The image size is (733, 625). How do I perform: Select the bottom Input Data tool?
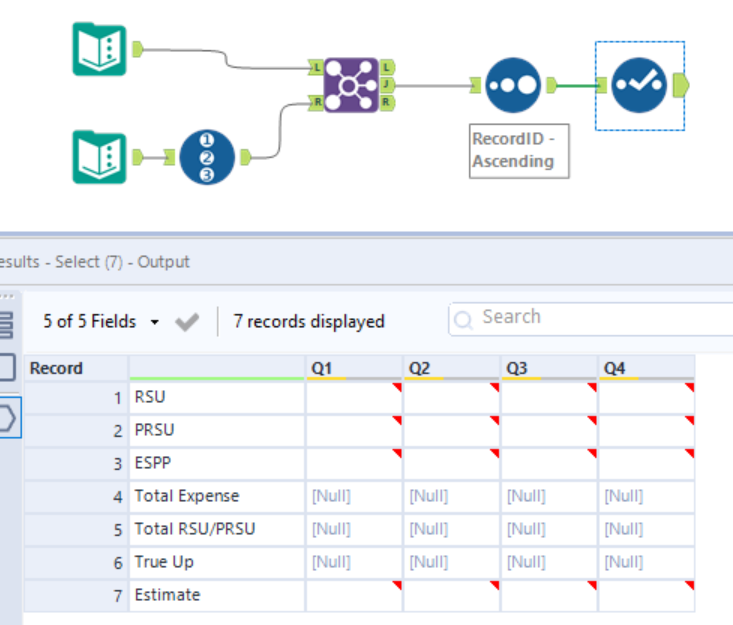coord(100,157)
